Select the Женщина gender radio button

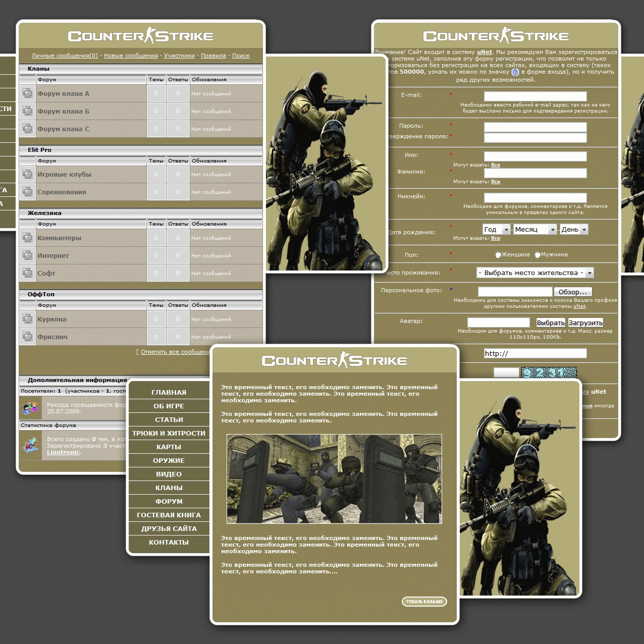pyautogui.click(x=498, y=255)
